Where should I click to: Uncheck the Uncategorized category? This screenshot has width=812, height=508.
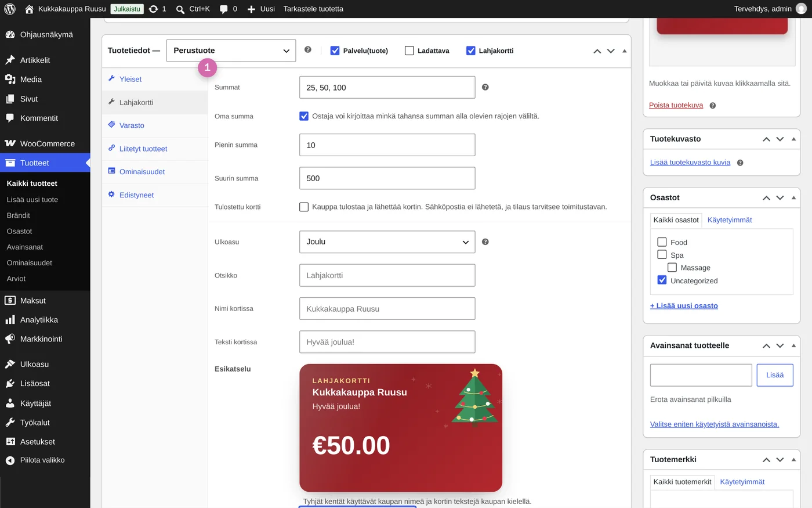pos(662,280)
